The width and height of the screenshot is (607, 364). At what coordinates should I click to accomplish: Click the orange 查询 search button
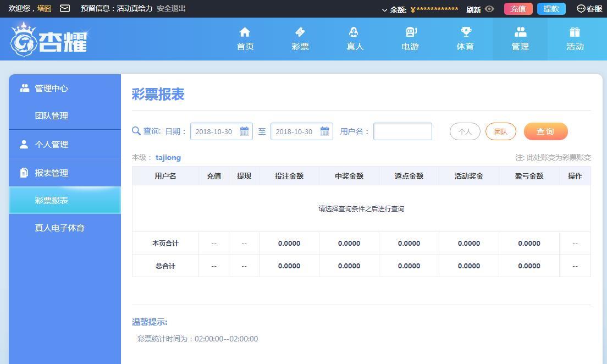coord(545,131)
